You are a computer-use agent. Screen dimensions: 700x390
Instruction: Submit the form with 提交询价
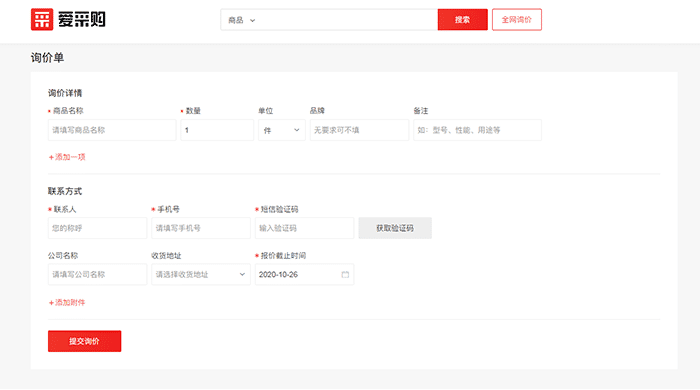click(84, 341)
